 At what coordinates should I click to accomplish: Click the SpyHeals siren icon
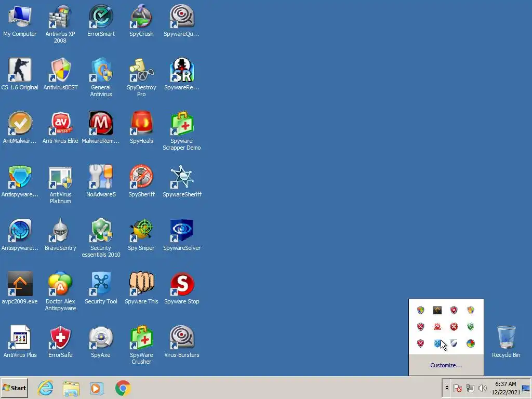pos(141,128)
